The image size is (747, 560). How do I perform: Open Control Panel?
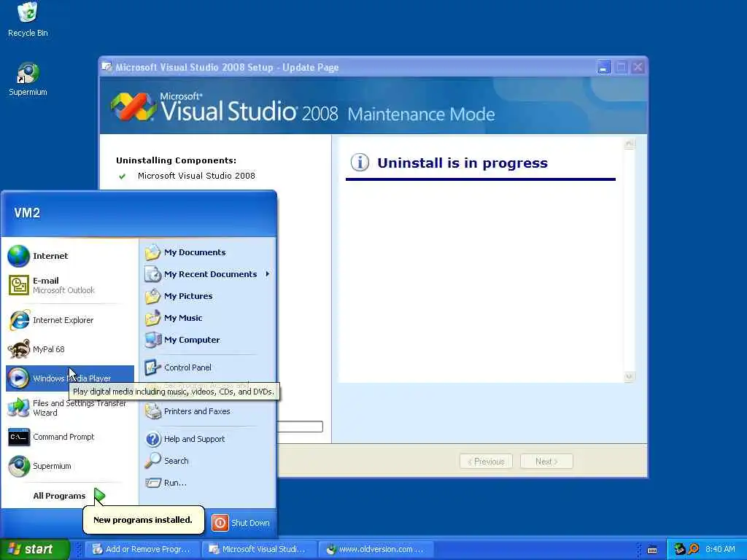[208, 367]
